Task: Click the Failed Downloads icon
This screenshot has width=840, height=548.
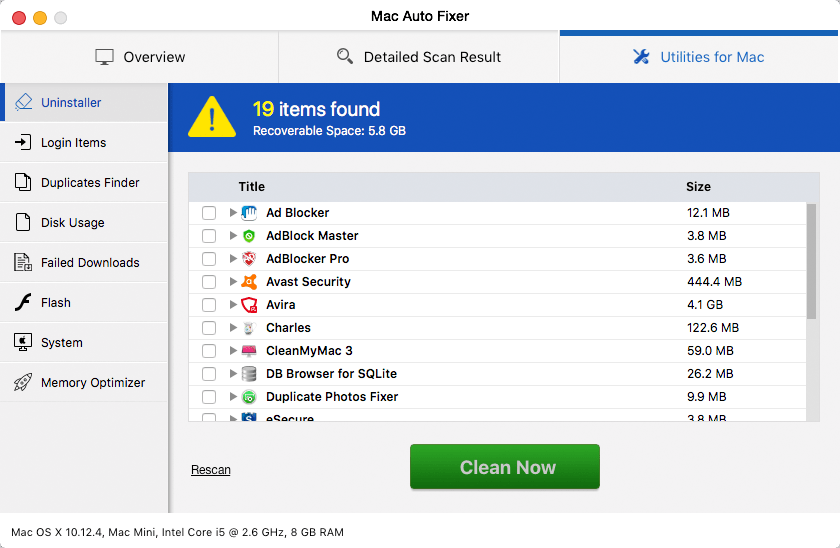Action: click(22, 262)
